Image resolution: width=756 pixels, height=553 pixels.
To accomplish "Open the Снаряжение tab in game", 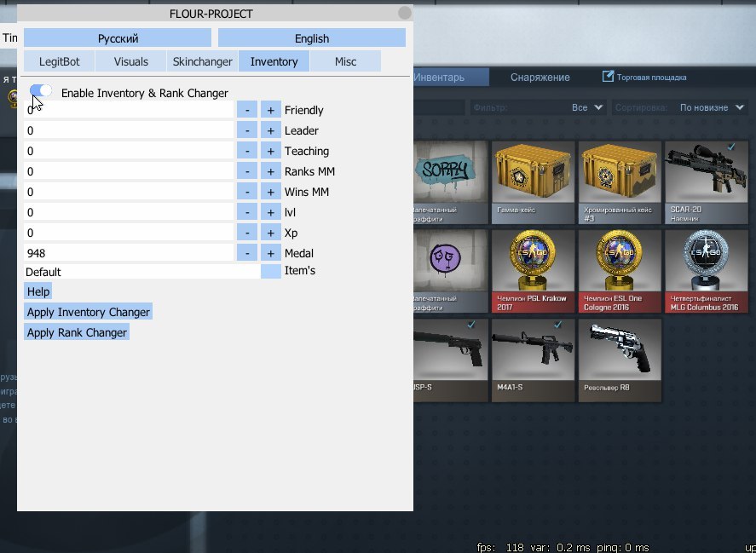I will (540, 78).
